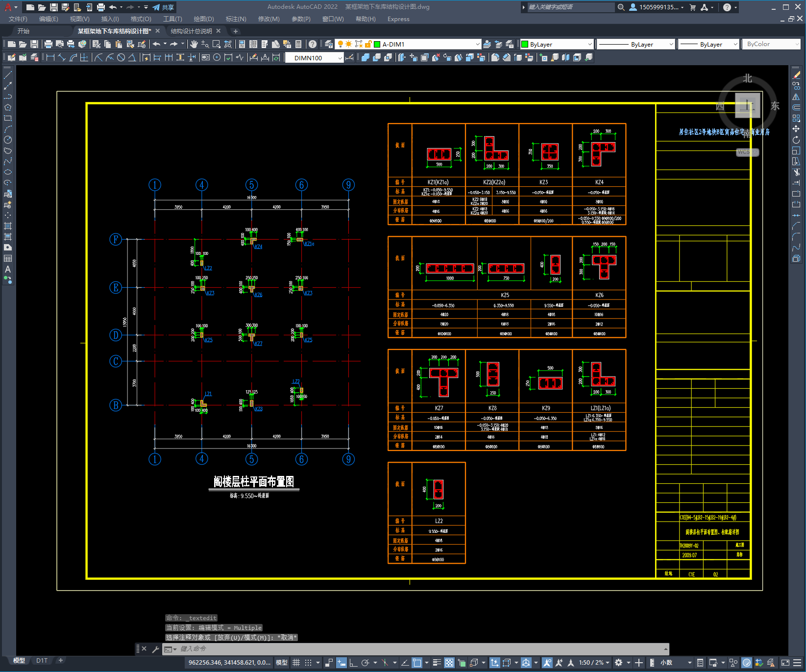
Task: Open the D1T layout tab
Action: click(42, 660)
